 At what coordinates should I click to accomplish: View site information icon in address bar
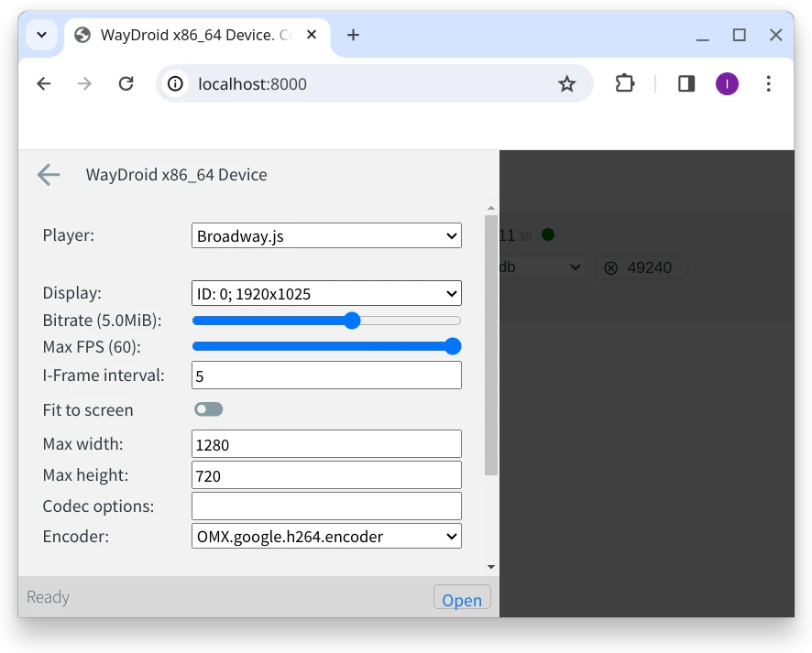(x=175, y=84)
